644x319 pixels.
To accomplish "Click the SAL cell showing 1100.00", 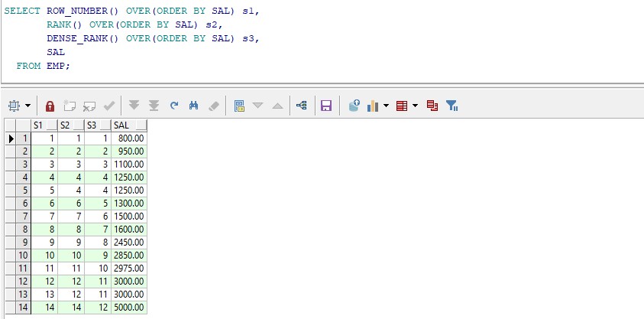I will (x=129, y=164).
